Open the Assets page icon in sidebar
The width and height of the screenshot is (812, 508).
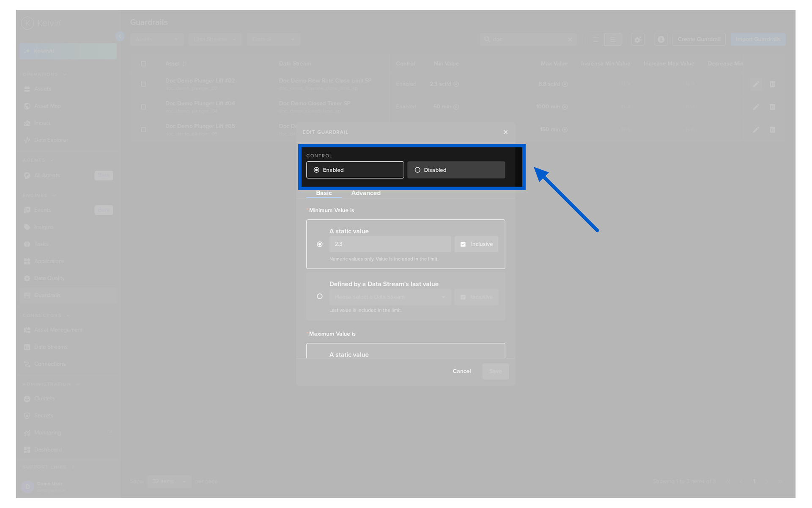point(27,89)
